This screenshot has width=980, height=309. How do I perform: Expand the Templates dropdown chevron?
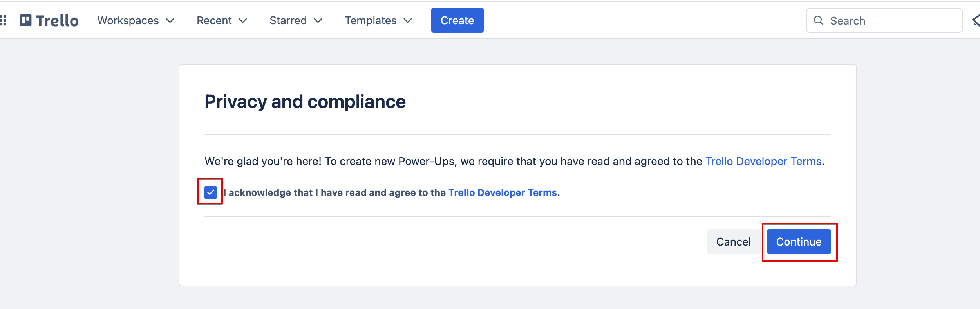click(408, 21)
